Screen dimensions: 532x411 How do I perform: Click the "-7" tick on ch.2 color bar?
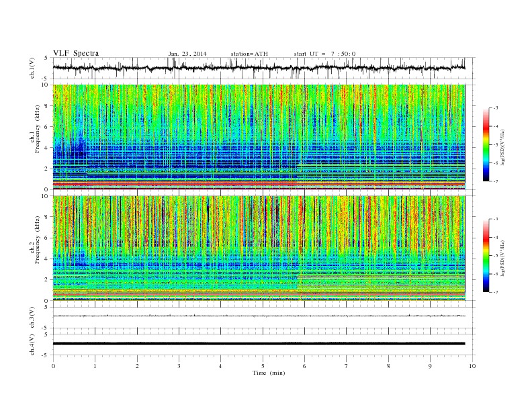click(496, 292)
